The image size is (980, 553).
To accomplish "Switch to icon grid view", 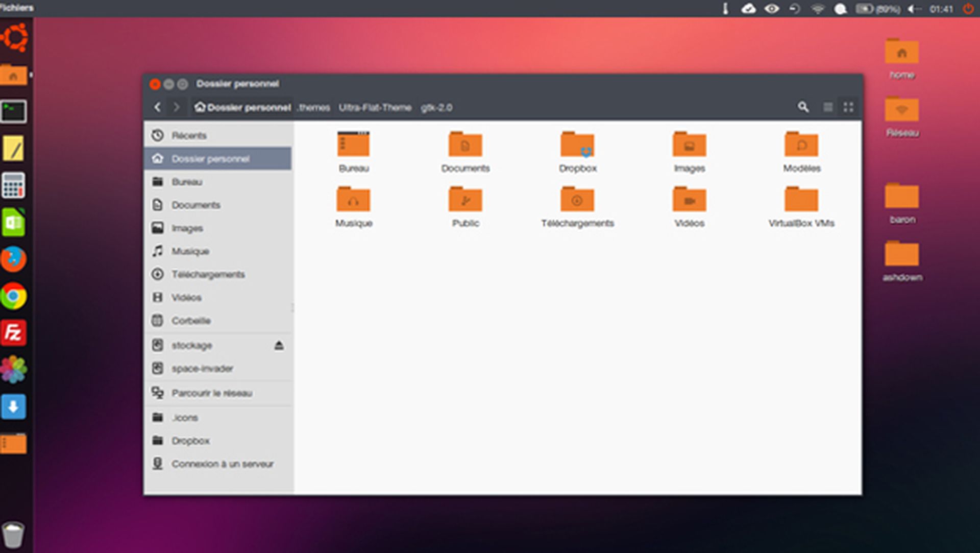I will click(x=849, y=107).
